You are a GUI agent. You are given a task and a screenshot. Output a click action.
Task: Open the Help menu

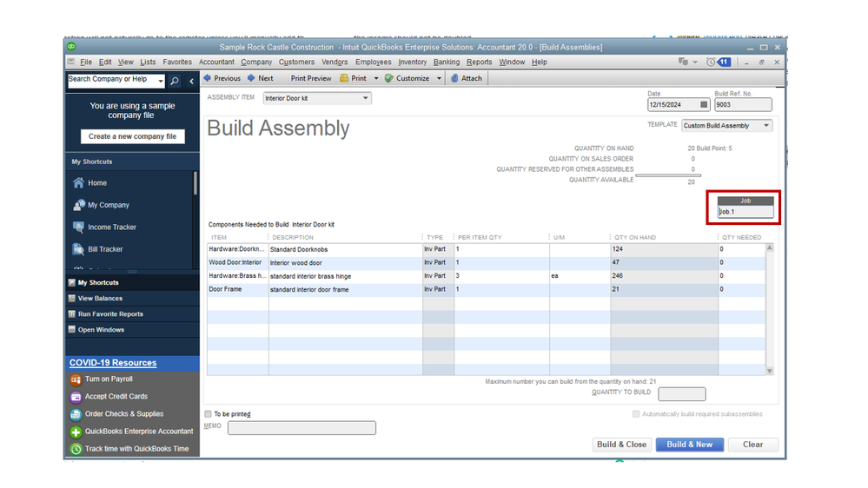540,62
